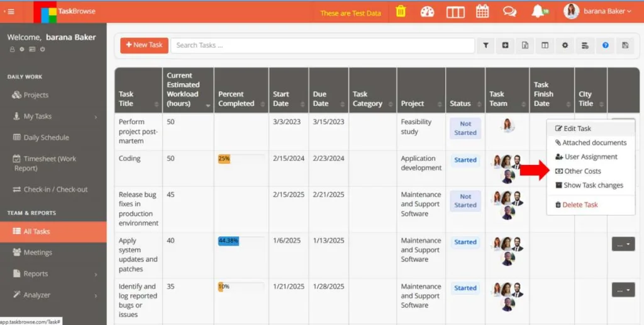Check the notifications bell icon
The height and width of the screenshot is (325, 644).
click(x=538, y=11)
